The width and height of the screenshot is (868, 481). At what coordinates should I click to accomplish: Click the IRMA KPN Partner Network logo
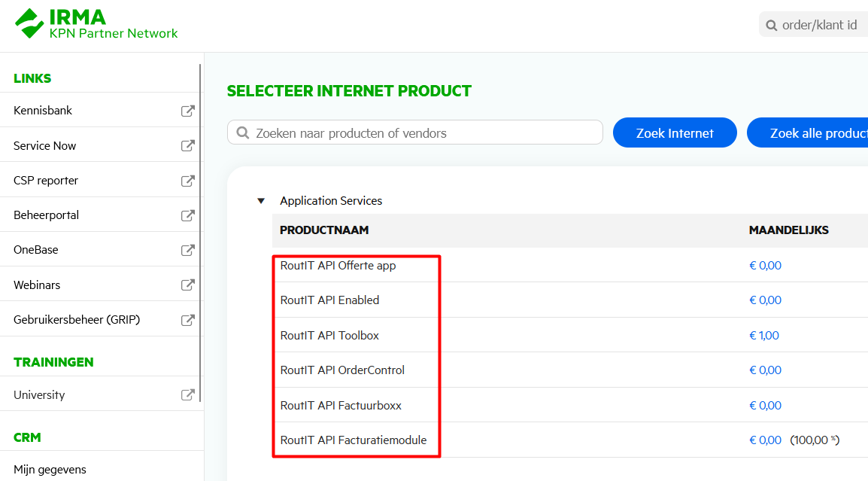pyautogui.click(x=96, y=24)
